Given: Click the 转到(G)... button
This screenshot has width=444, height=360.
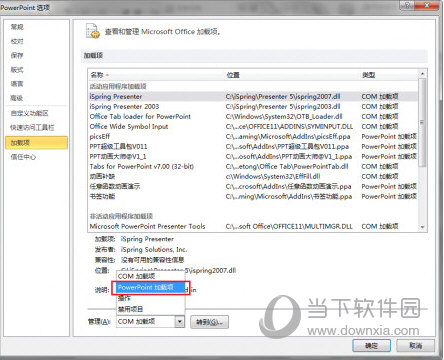Looking at the screenshot, I should (x=209, y=322).
